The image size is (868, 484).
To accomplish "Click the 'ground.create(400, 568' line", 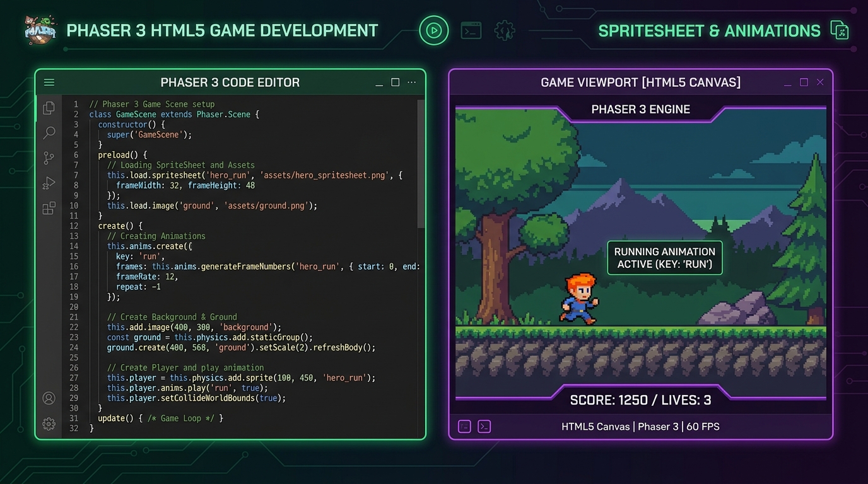I will [241, 347].
